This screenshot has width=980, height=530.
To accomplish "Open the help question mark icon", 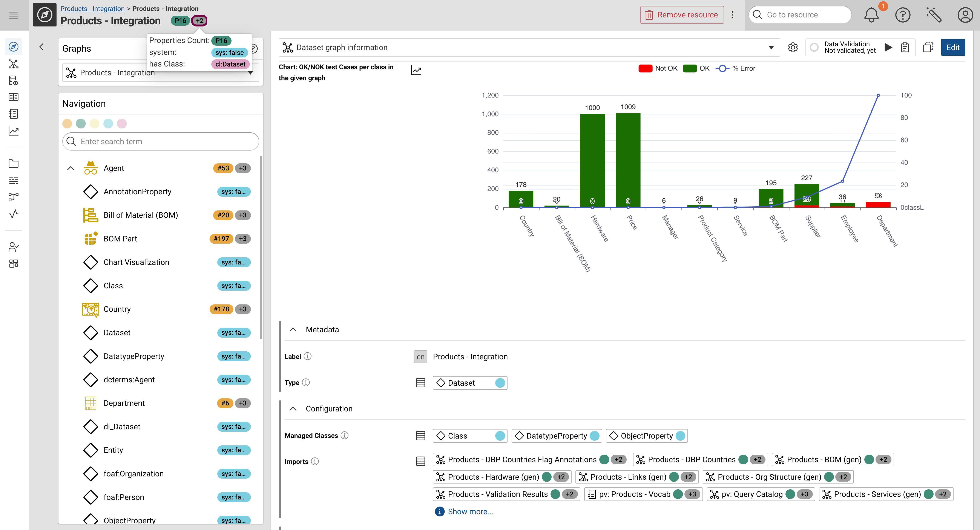I will tap(902, 15).
